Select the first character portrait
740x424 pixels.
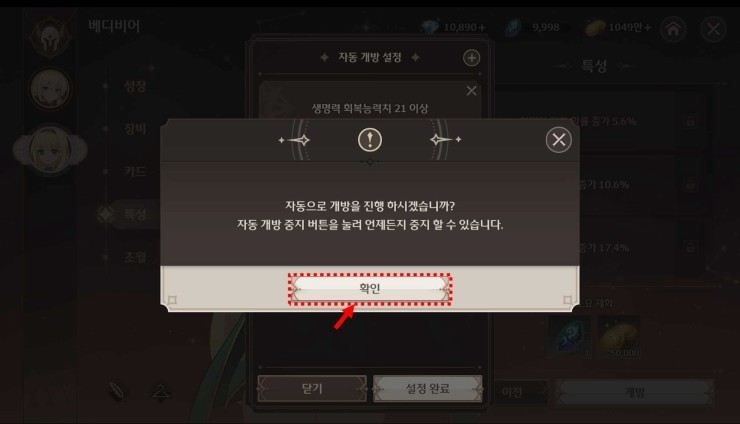point(50,89)
